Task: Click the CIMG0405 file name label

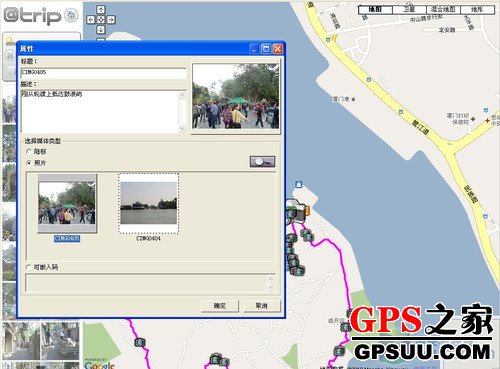Action: pyautogui.click(x=67, y=239)
